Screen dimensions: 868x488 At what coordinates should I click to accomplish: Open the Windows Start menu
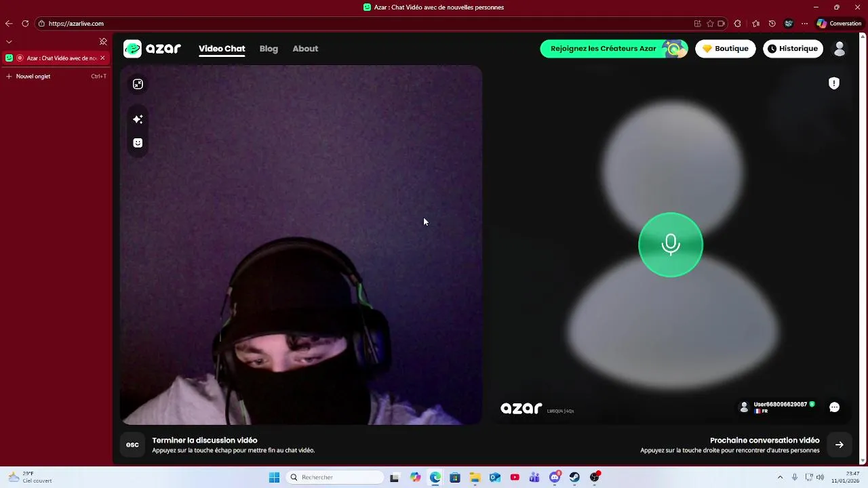point(274,478)
